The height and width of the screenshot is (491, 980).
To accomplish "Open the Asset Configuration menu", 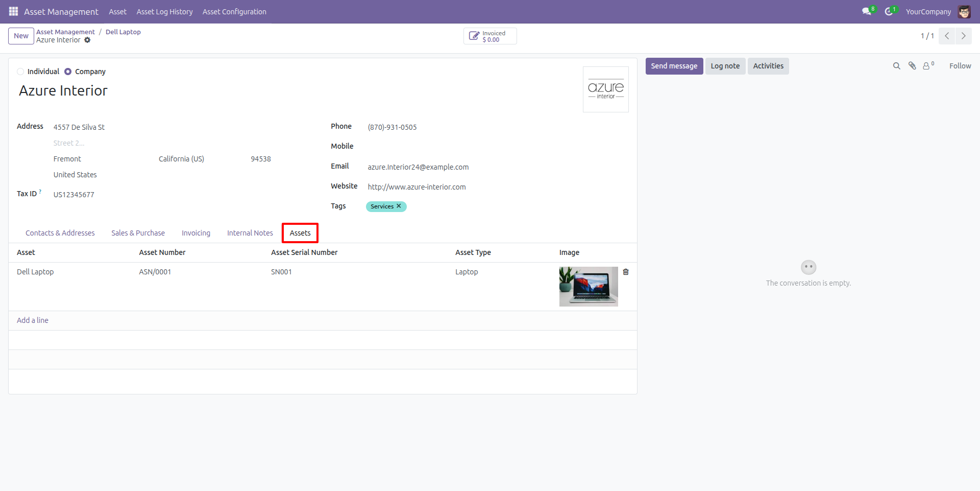I will 234,12.
